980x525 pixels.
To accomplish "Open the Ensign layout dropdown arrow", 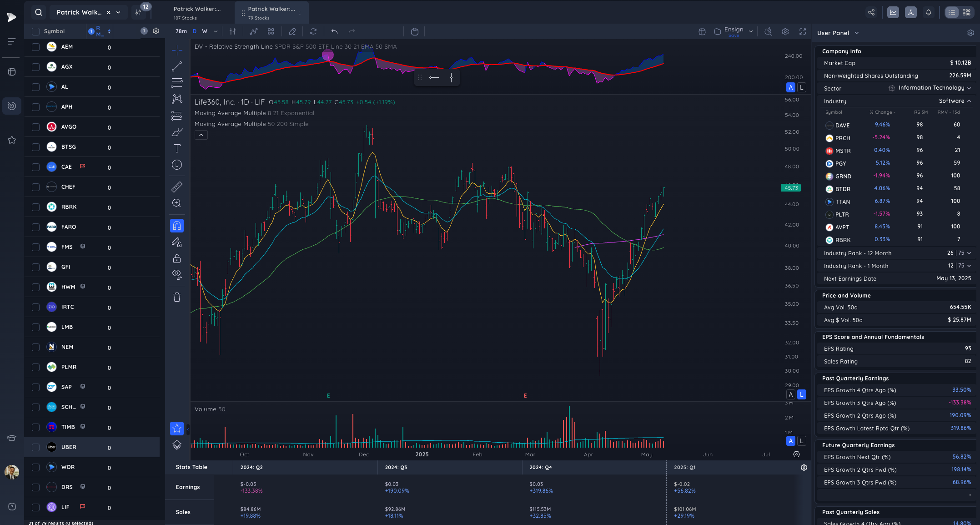I will tap(751, 31).
